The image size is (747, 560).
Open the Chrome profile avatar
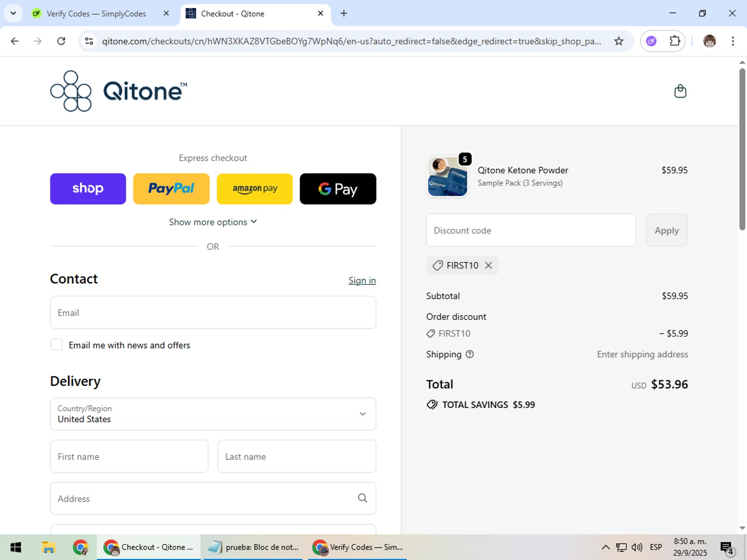(710, 41)
